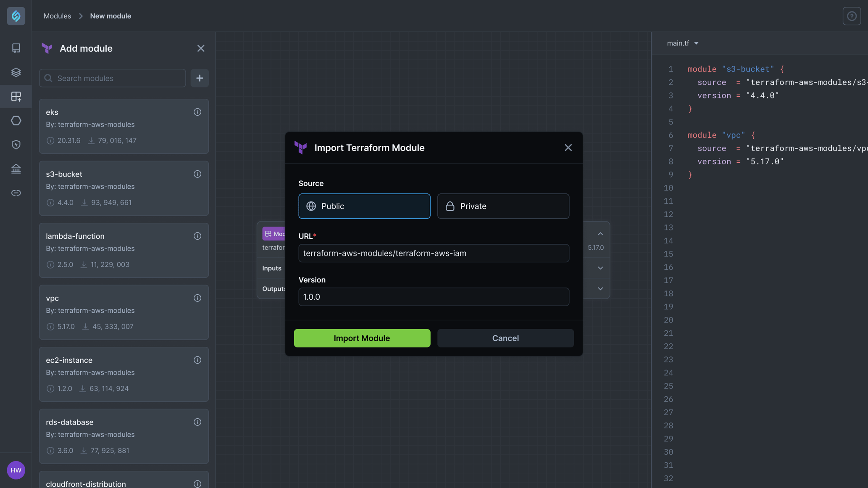
Task: Edit the Version input field
Action: (x=434, y=297)
